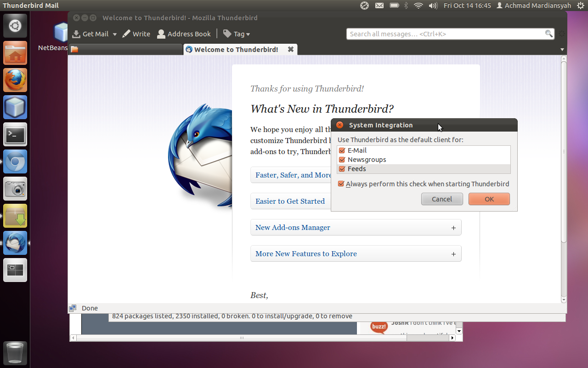
Task: Open the Address Book
Action: pyautogui.click(x=184, y=34)
